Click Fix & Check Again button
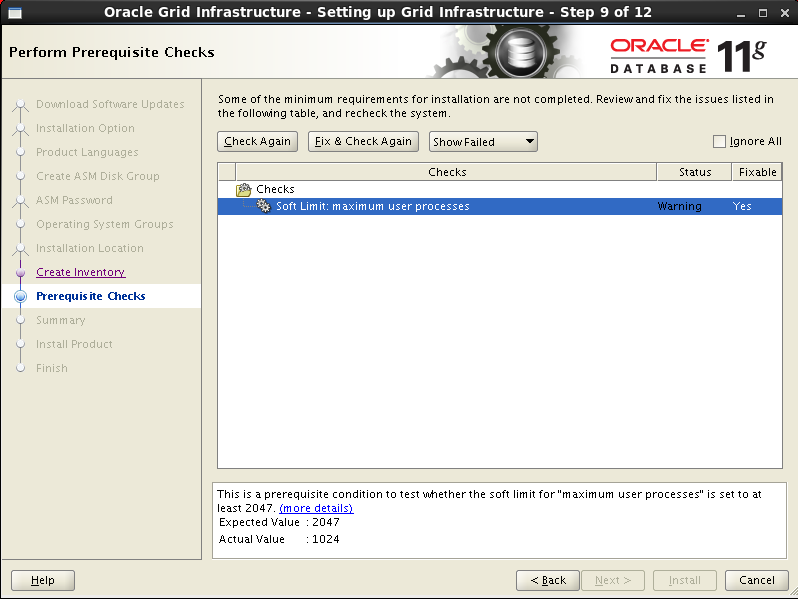The image size is (798, 599). (x=363, y=141)
